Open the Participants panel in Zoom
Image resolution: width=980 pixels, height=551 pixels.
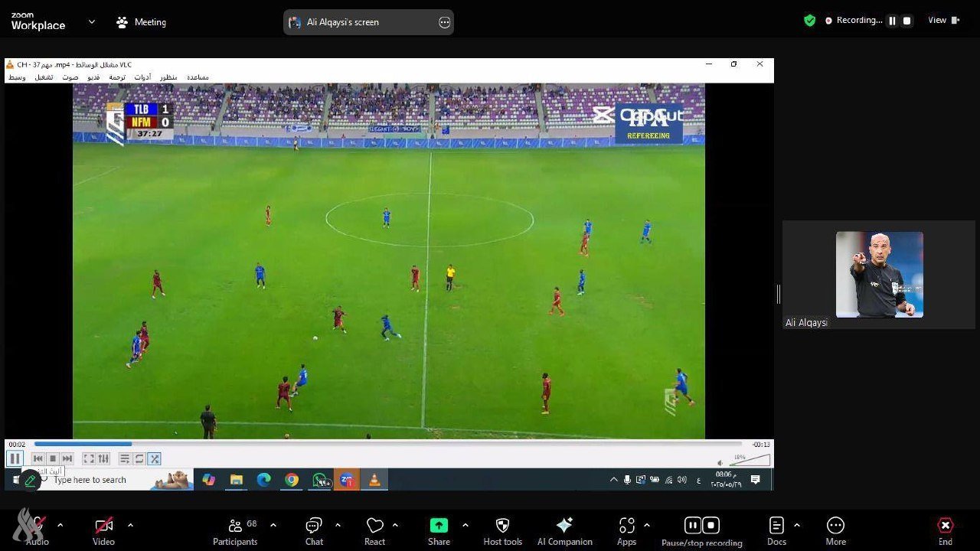pos(235,531)
